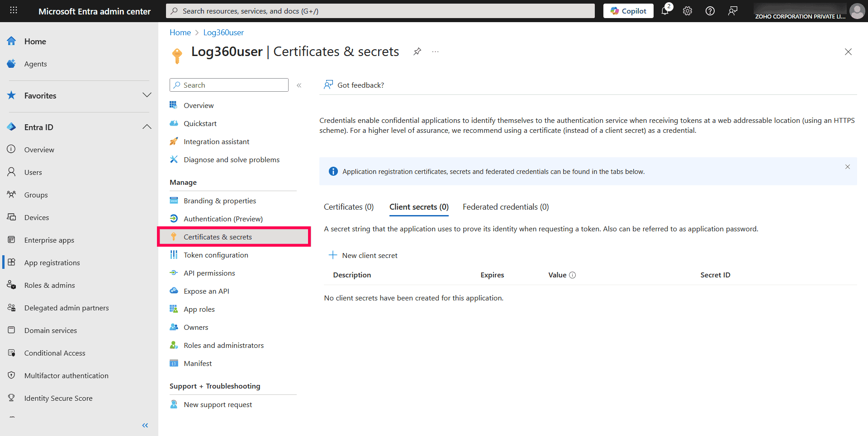Open the Federated credentials tab
This screenshot has width=868, height=436.
505,206
